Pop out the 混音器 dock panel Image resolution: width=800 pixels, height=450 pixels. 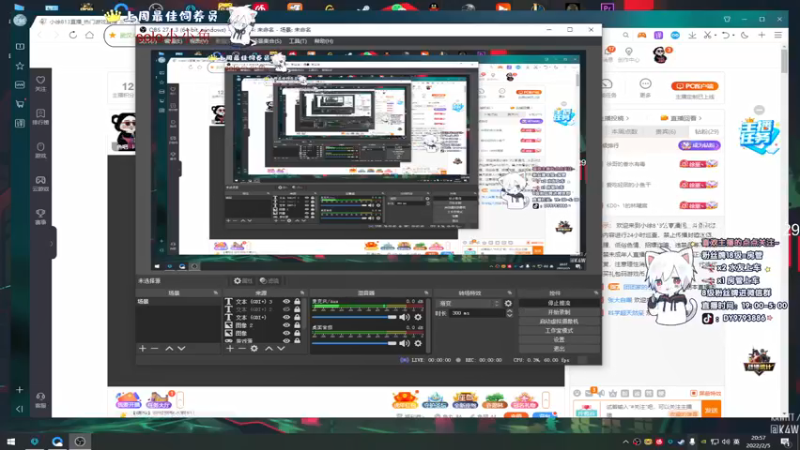point(426,293)
